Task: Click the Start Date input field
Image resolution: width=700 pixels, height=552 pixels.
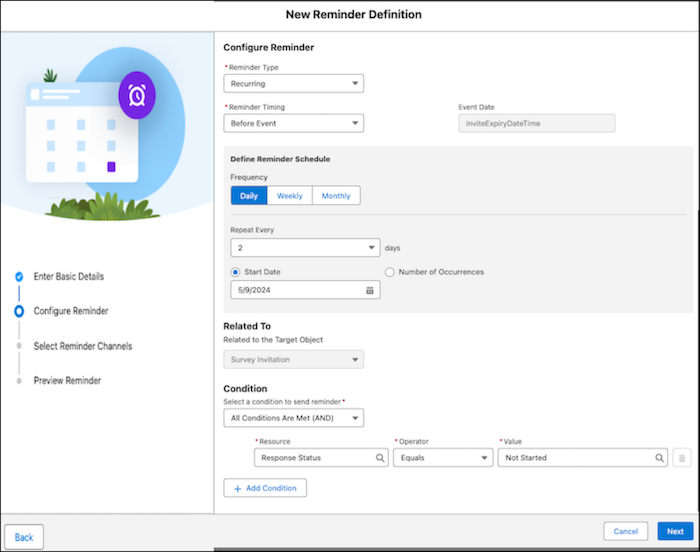Action: pos(297,290)
